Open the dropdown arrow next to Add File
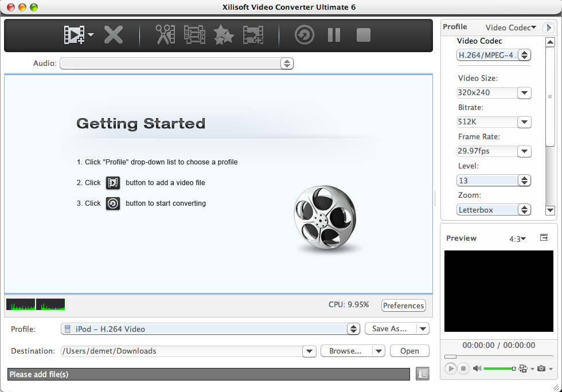 click(91, 35)
